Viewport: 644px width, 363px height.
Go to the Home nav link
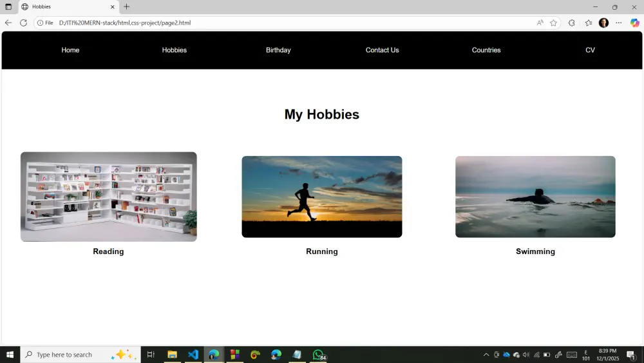click(70, 50)
